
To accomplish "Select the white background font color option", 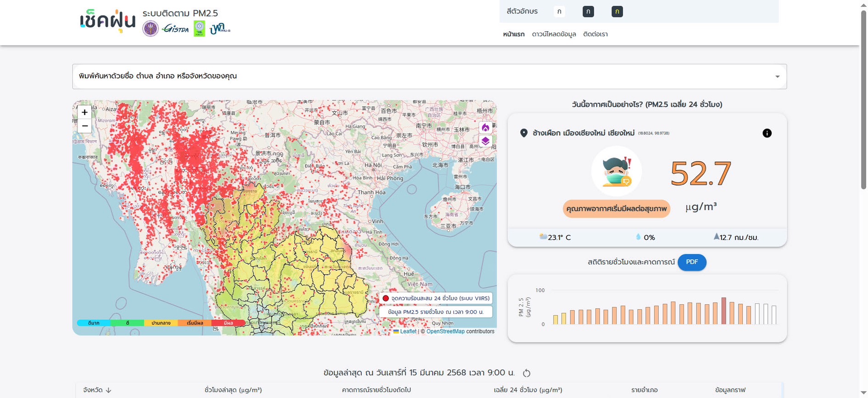I will click(559, 11).
